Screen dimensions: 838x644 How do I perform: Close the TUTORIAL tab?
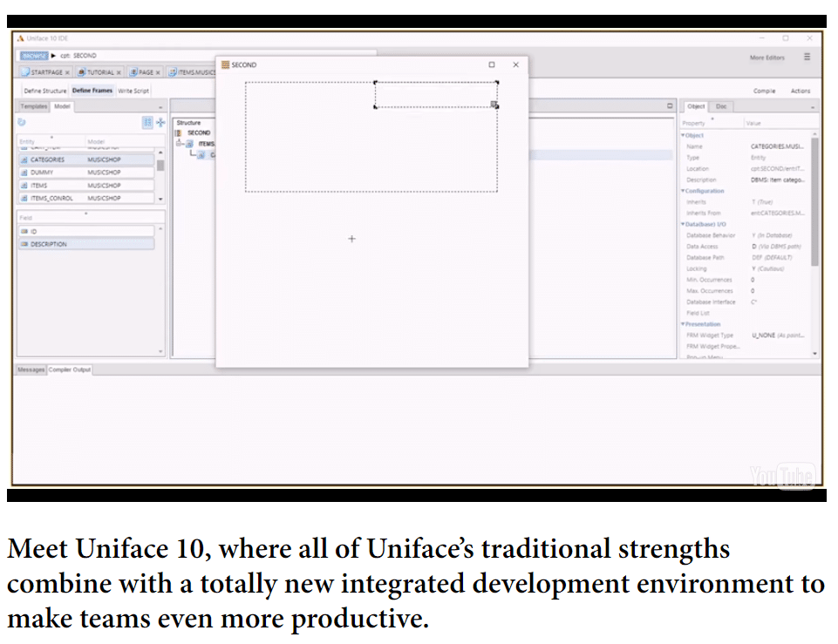(x=119, y=72)
